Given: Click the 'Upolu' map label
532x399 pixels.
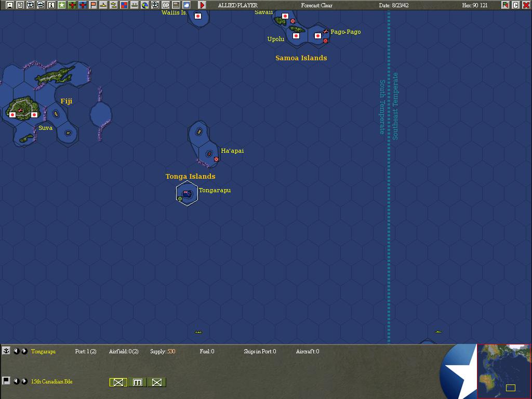Looking at the screenshot, I should [275, 39].
